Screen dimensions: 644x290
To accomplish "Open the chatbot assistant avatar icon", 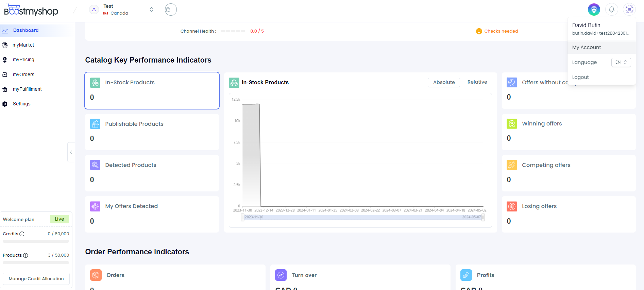I will (594, 10).
